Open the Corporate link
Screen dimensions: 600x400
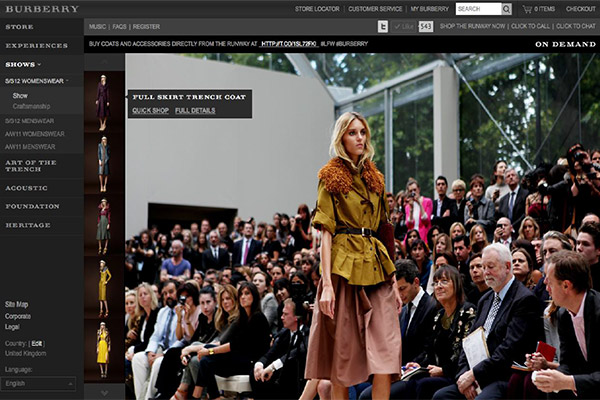point(18,317)
